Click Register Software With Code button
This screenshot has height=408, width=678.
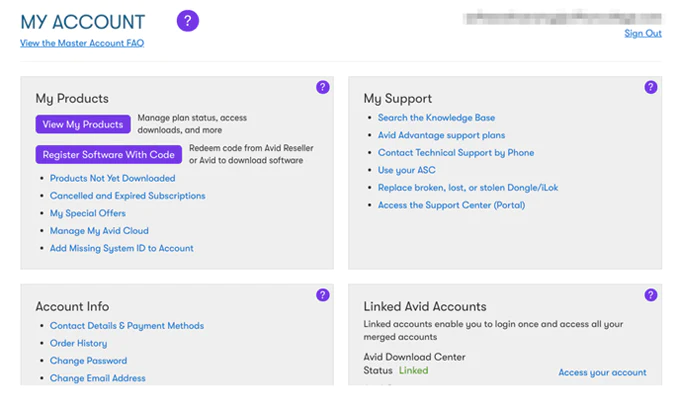click(109, 155)
